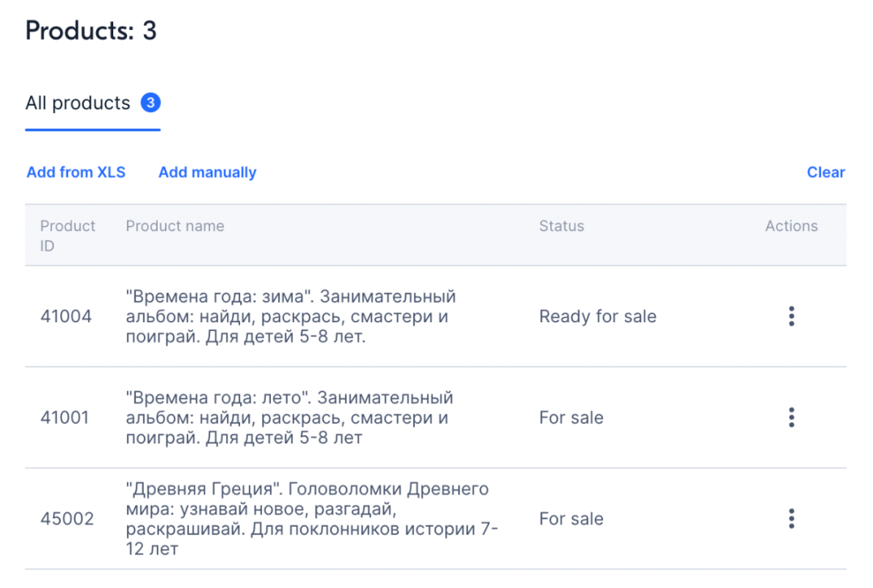This screenshot has height=588, width=873.
Task: Click the Status column header
Action: coord(561,226)
